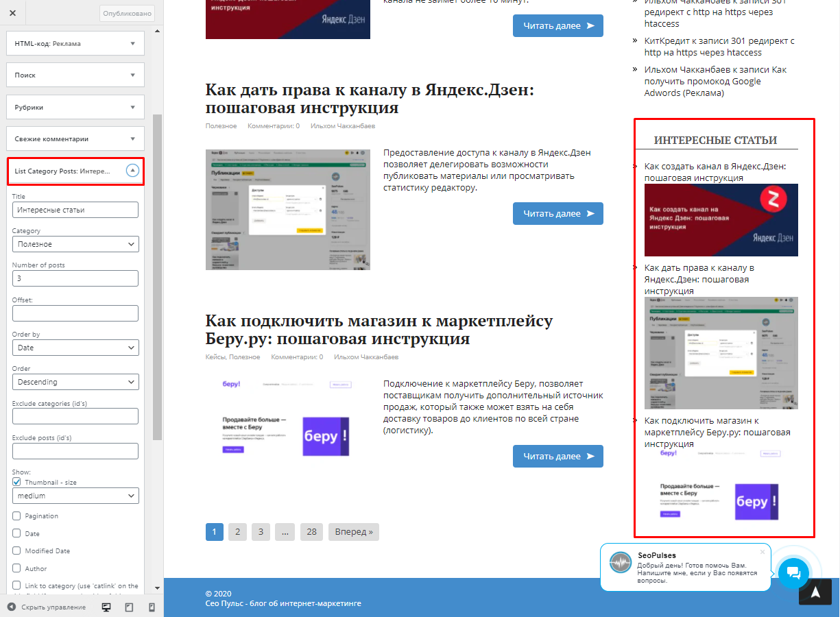Click the pagination ellipsis item
840x617 pixels.
pos(285,531)
